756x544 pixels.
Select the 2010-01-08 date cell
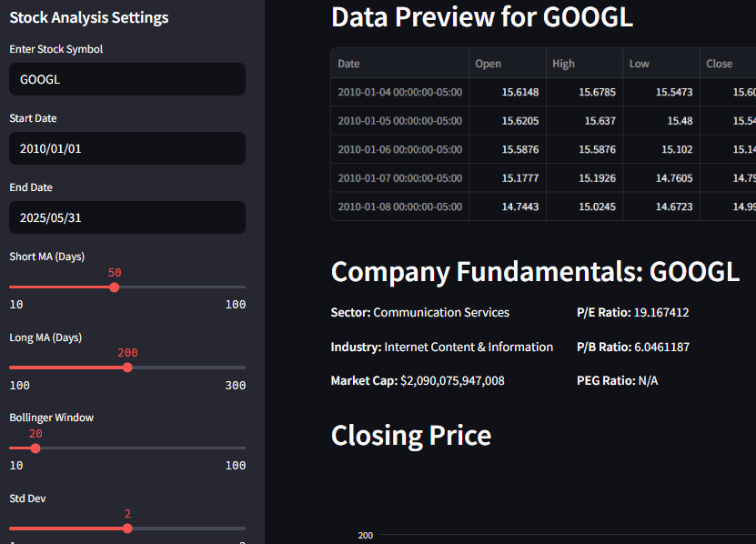pos(399,207)
